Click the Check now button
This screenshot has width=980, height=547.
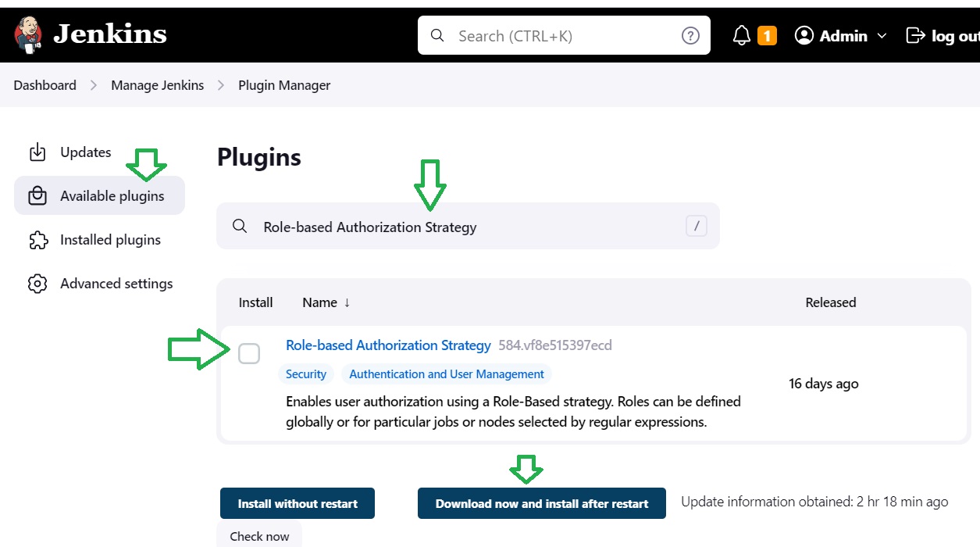point(259,536)
